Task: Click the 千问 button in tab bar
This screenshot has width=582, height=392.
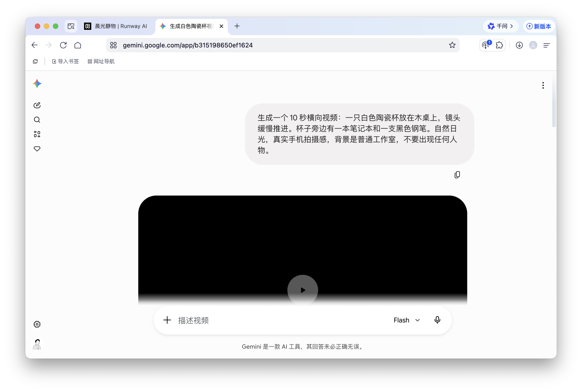Action: pyautogui.click(x=500, y=26)
